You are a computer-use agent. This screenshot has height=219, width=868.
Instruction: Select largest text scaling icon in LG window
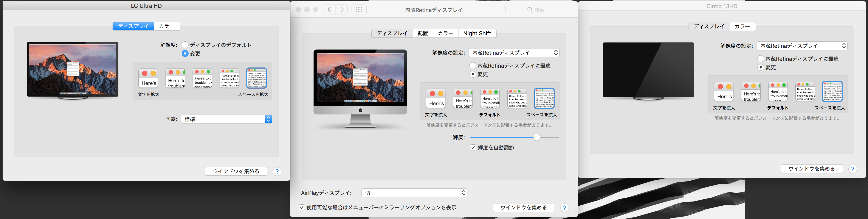[x=148, y=78]
